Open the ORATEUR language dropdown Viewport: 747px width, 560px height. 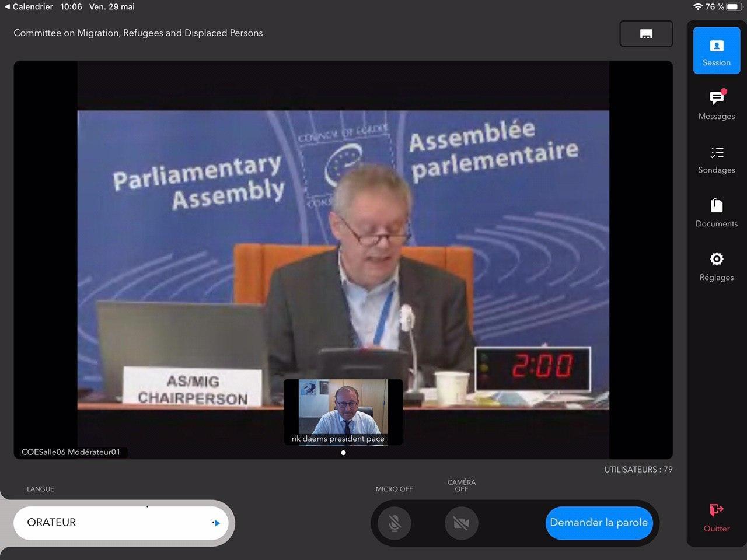120,523
